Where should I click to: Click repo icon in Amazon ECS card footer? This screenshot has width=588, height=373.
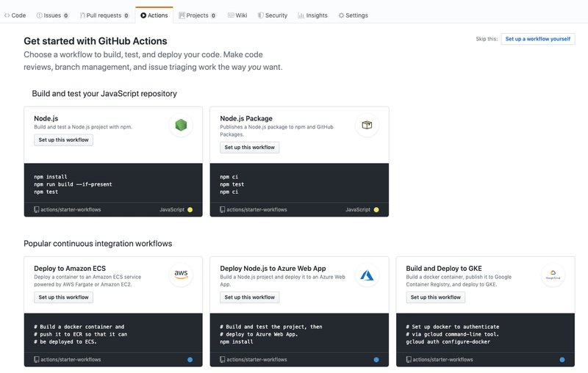click(x=36, y=360)
